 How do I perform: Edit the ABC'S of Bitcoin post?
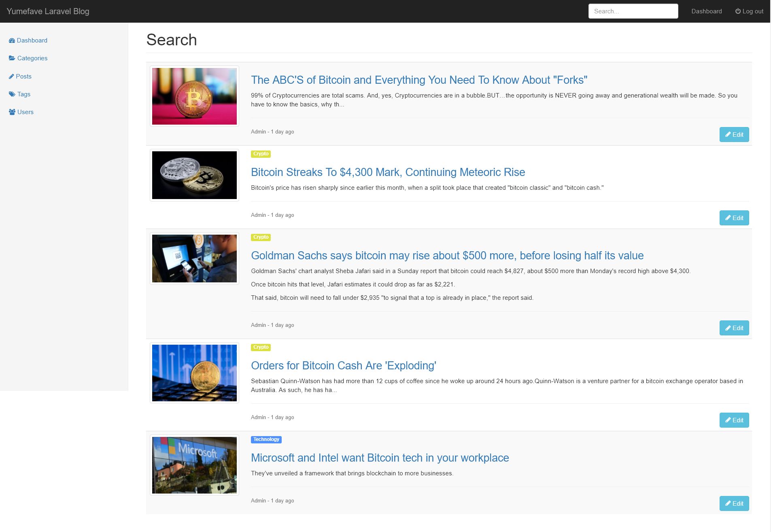(x=734, y=135)
